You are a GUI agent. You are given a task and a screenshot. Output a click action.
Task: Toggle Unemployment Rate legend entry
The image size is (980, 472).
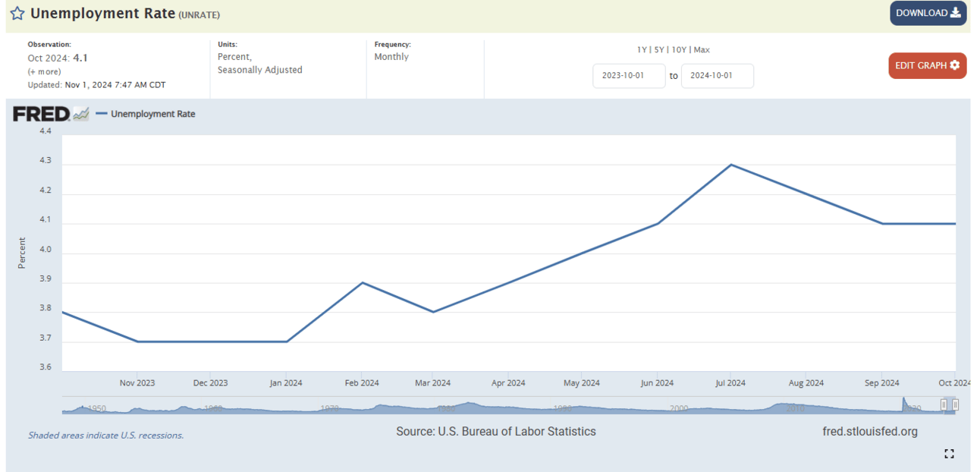(145, 114)
